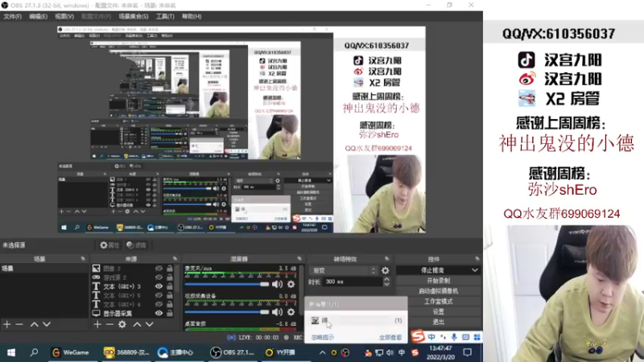Image resolution: width=644 pixels, height=362 pixels.
Task: Open Windows Start menu
Action: (11, 352)
